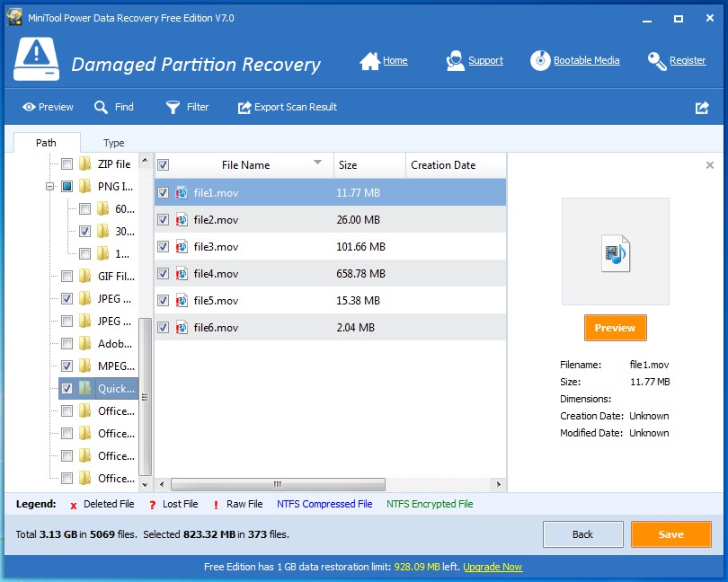Viewport: 728px width, 582px height.
Task: Click the file5.mov file icon
Action: pyautogui.click(x=182, y=300)
